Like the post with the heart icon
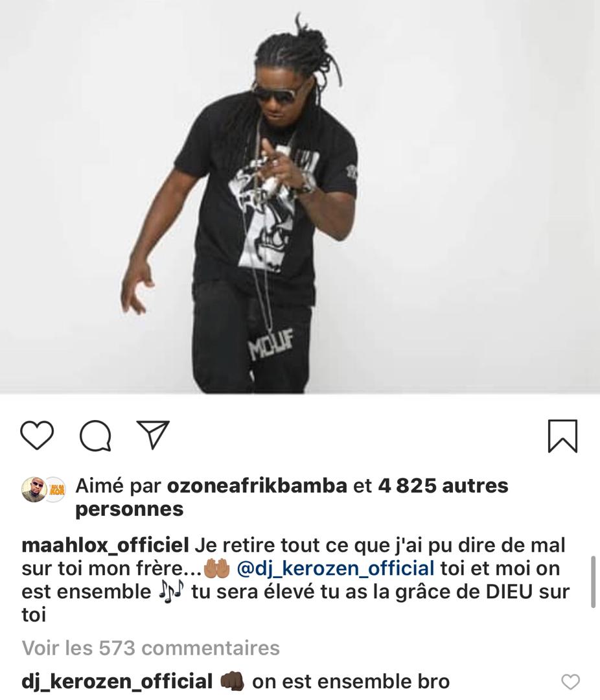The image size is (600, 700). [x=37, y=434]
